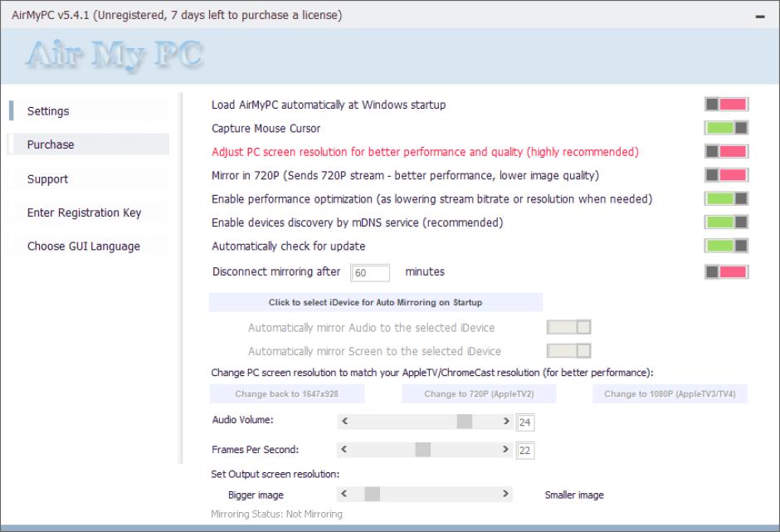Click Change back to 1647x928 button
This screenshot has width=780, height=532.
287,393
